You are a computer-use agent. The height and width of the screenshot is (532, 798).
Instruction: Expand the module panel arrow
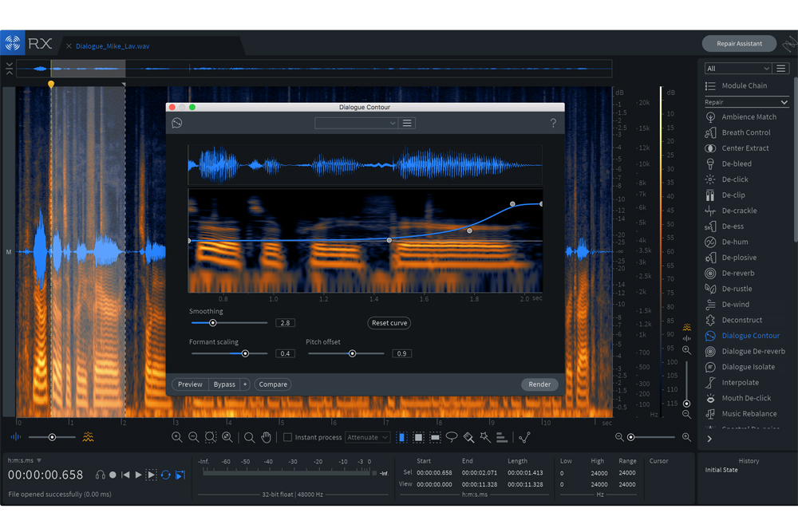[709, 439]
